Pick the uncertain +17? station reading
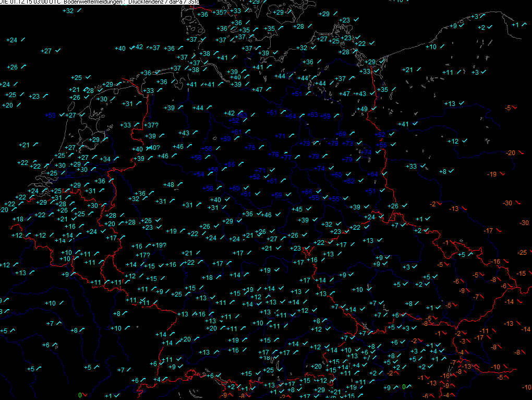532x400 pixels. pos(143,255)
